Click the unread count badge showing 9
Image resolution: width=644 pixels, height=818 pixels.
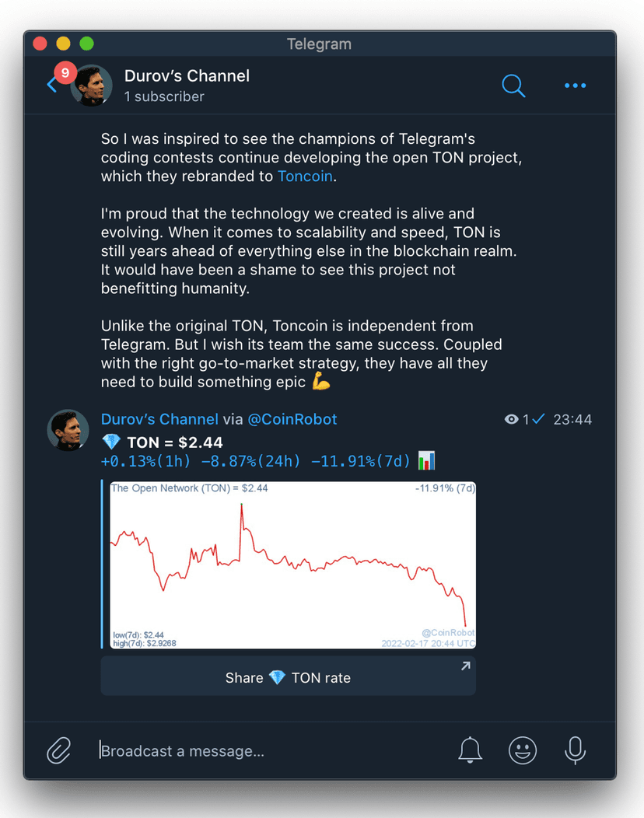[65, 73]
